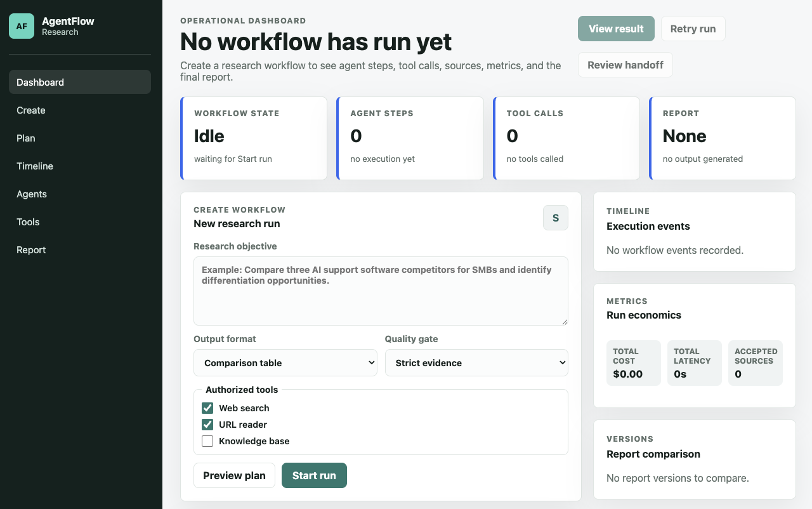Click the 'Authorized tools' group label
This screenshot has width=812, height=509.
(242, 390)
